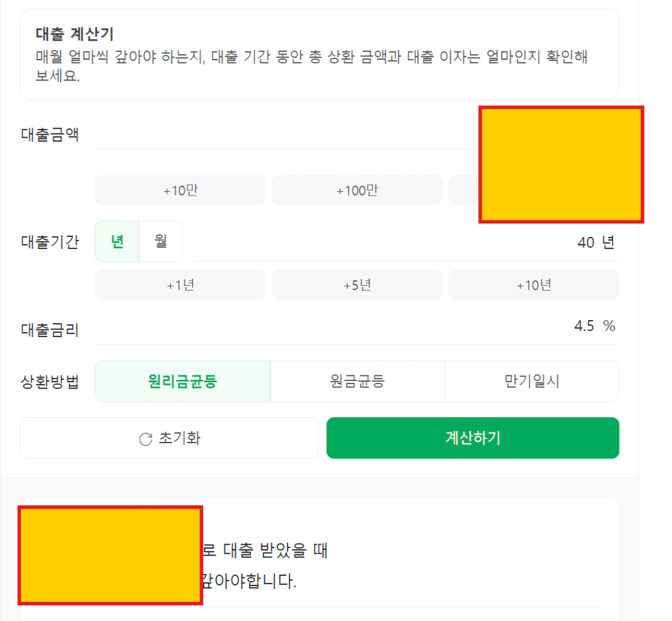Screen dimensions: 672x621
Task: Run the calculation with 계산하기
Action: (x=473, y=438)
